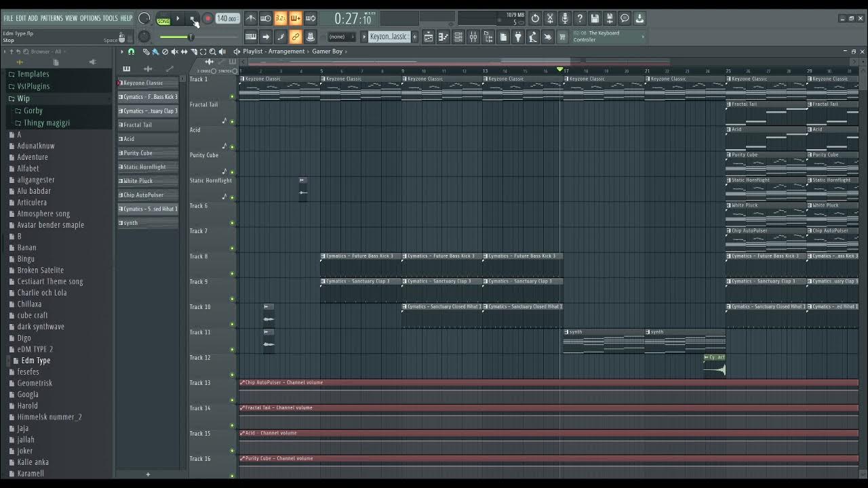This screenshot has width=868, height=488.
Task: Open playlist options arrow menu
Action: tap(122, 52)
